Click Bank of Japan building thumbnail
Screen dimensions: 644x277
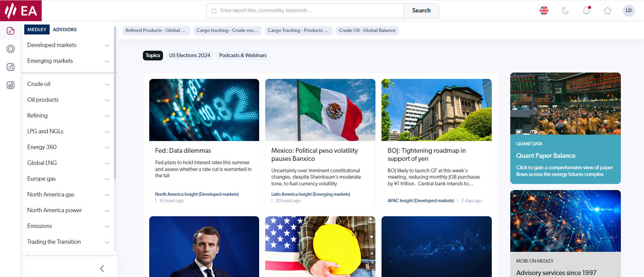point(437,110)
